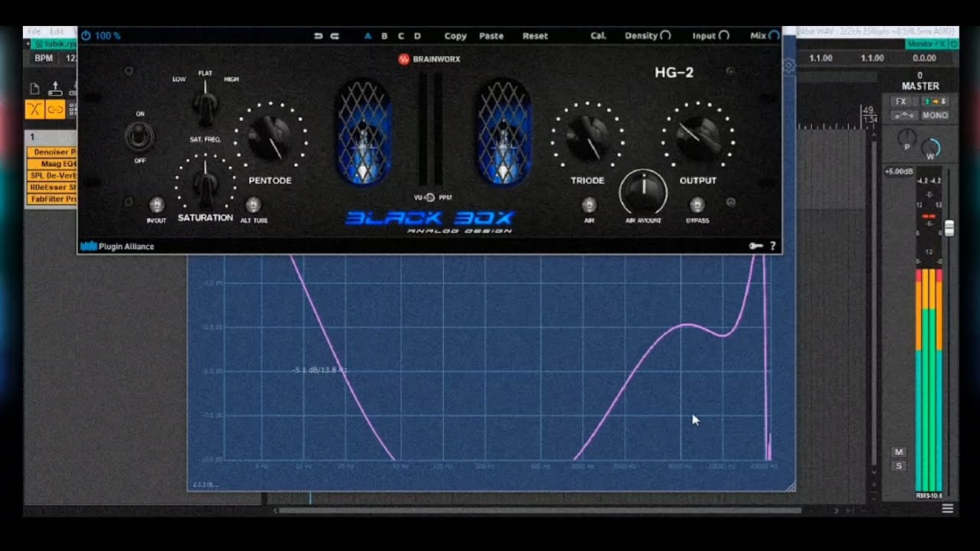Click the master width knob W
The height and width of the screenshot is (551, 980).
pos(931,148)
